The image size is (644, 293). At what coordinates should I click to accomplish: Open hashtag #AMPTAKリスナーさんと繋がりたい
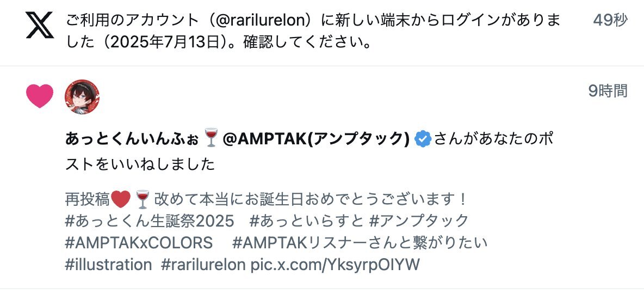point(360,243)
